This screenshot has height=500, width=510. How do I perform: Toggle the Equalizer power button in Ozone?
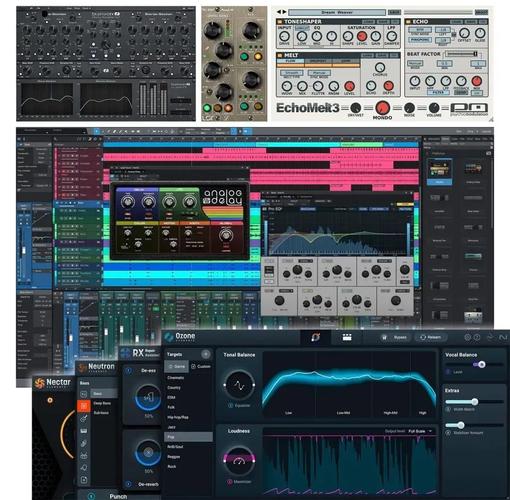click(231, 406)
